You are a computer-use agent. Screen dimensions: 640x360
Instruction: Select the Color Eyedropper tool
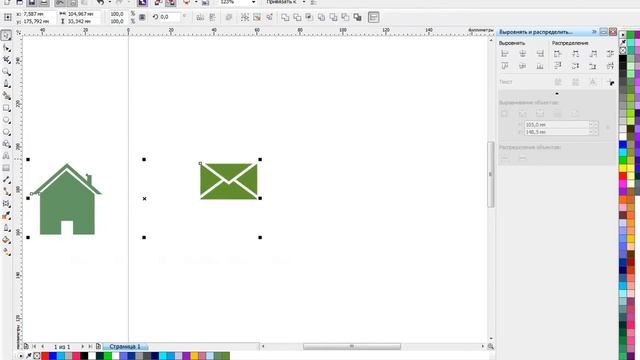(x=6, y=216)
